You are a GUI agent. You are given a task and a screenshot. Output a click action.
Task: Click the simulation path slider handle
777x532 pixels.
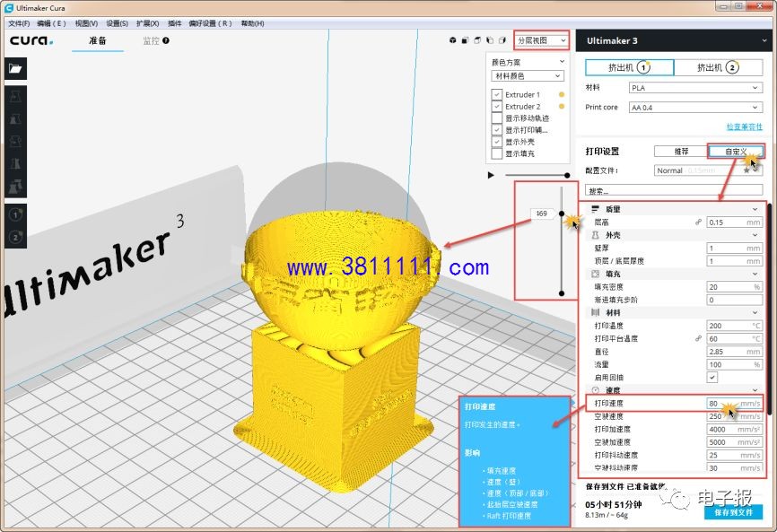click(x=567, y=175)
